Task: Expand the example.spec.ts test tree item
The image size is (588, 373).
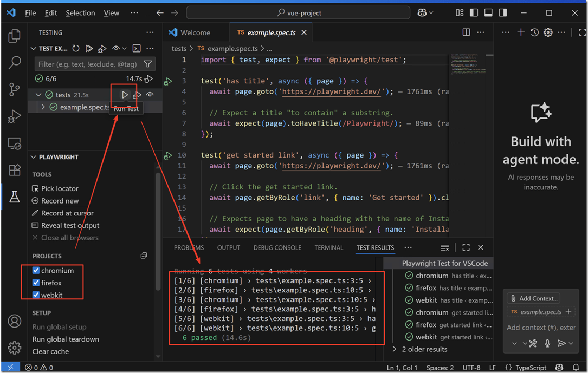Action: pyautogui.click(x=43, y=107)
